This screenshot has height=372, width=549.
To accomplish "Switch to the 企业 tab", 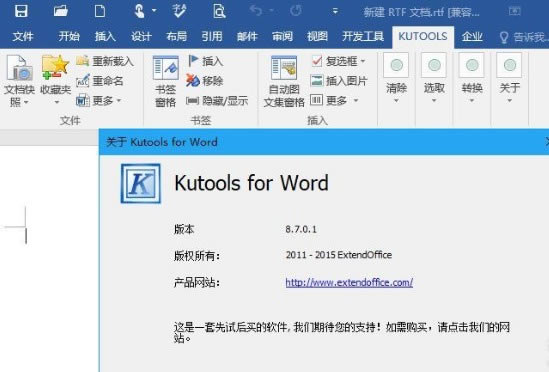I will 472,36.
